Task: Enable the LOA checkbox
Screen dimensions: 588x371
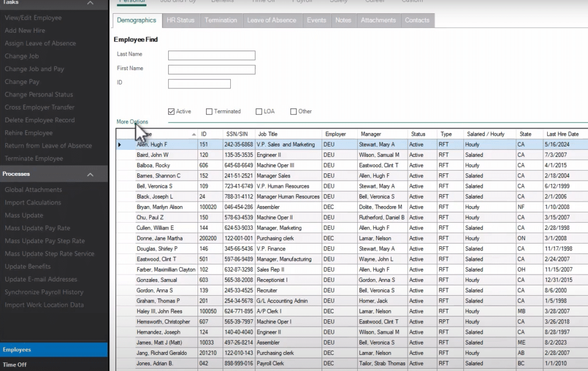Action: (x=259, y=111)
